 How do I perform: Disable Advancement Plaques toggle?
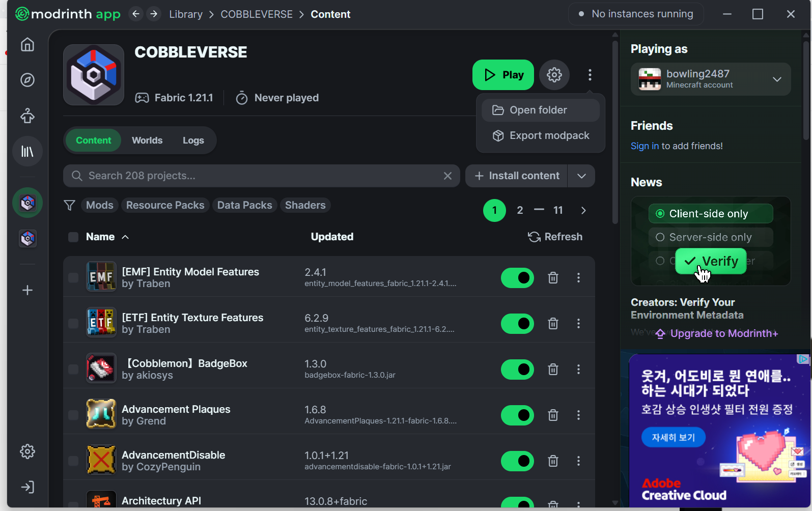pyautogui.click(x=517, y=415)
